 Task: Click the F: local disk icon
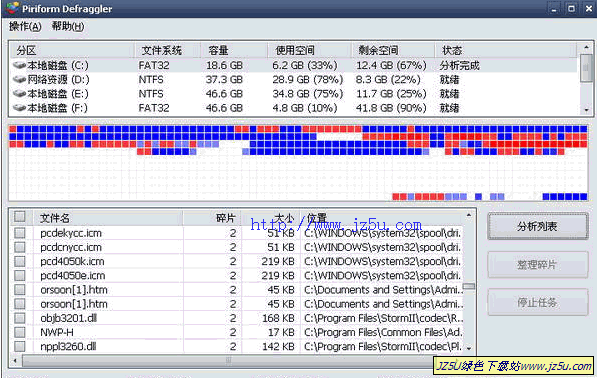tap(19, 108)
